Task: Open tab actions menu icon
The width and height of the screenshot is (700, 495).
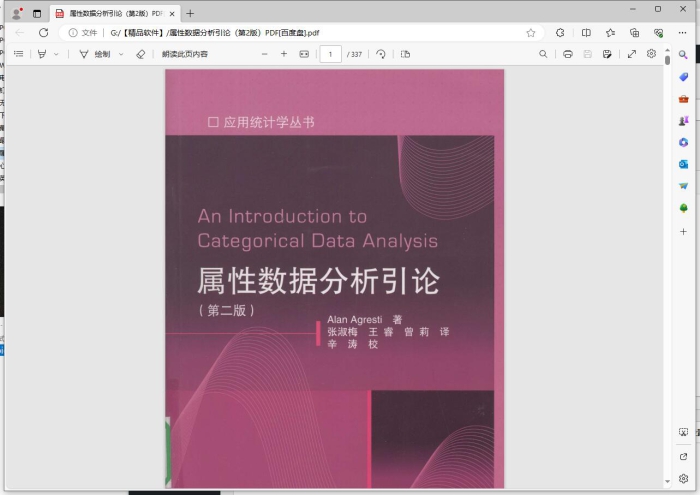Action: point(37,14)
